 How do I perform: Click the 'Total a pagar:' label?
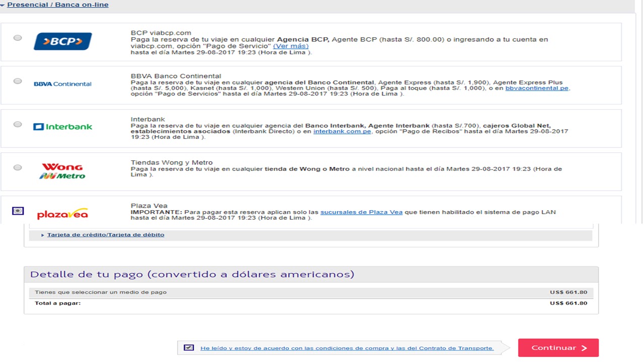(58, 303)
